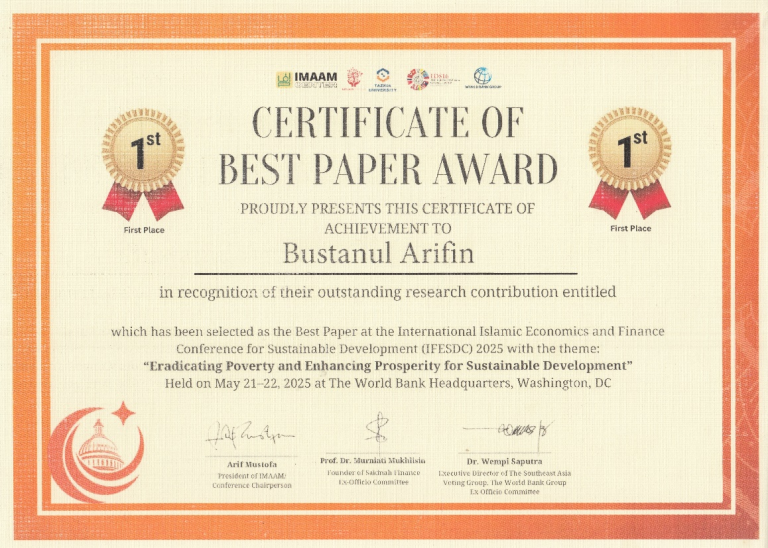
Task: Click the left "First Place" label
Action: coord(144,230)
